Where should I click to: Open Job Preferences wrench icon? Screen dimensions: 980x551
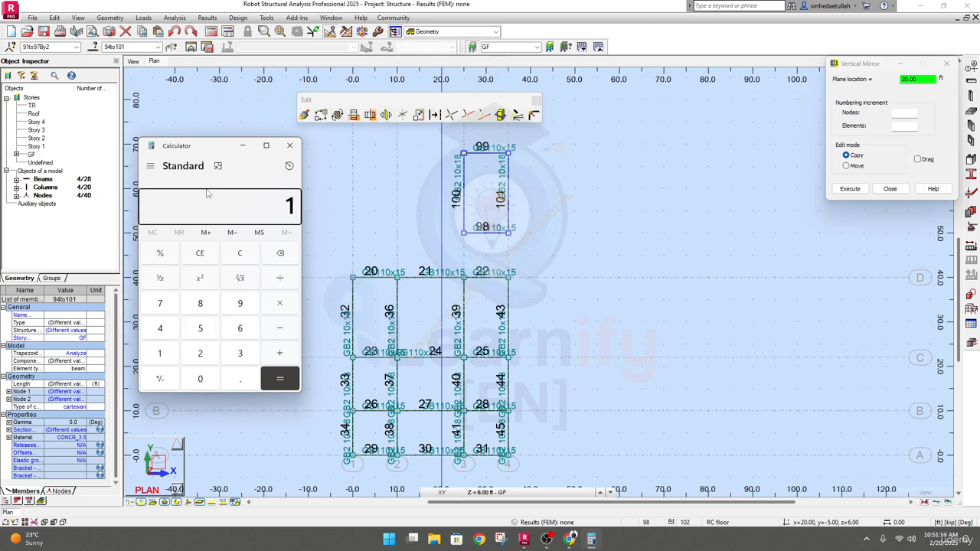[x=378, y=31]
